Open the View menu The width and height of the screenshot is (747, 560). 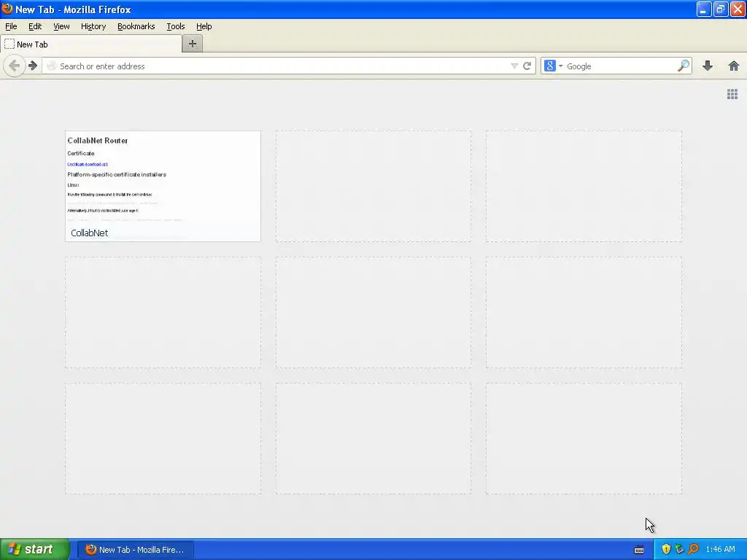point(61,26)
